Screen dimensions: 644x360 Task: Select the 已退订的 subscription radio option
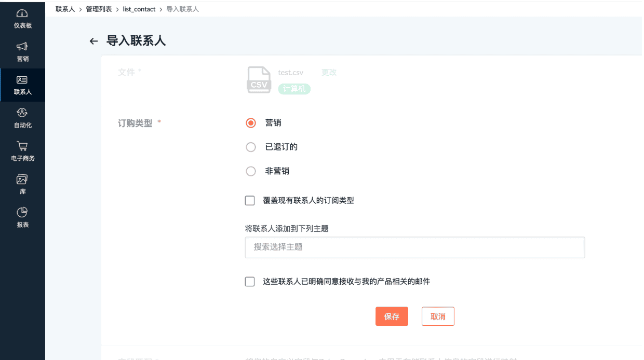coord(251,147)
